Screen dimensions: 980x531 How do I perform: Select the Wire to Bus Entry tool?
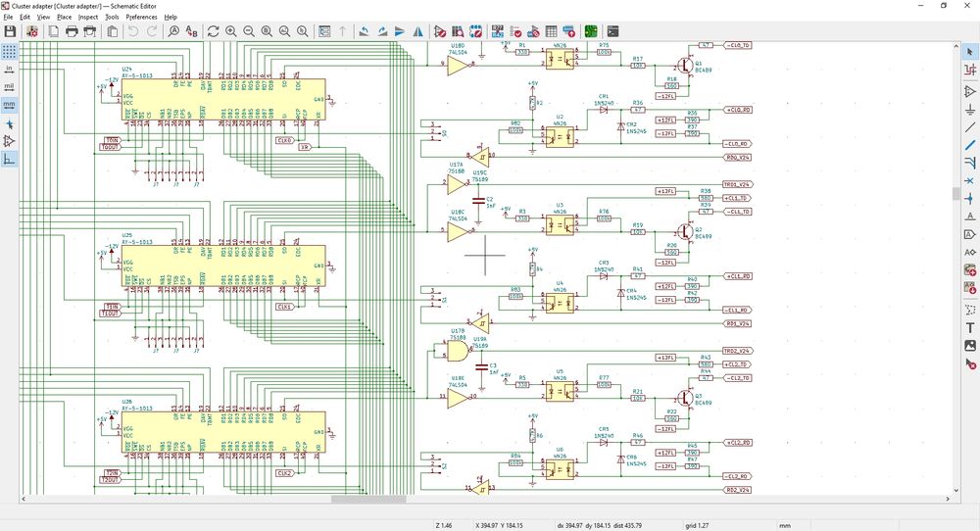970,163
